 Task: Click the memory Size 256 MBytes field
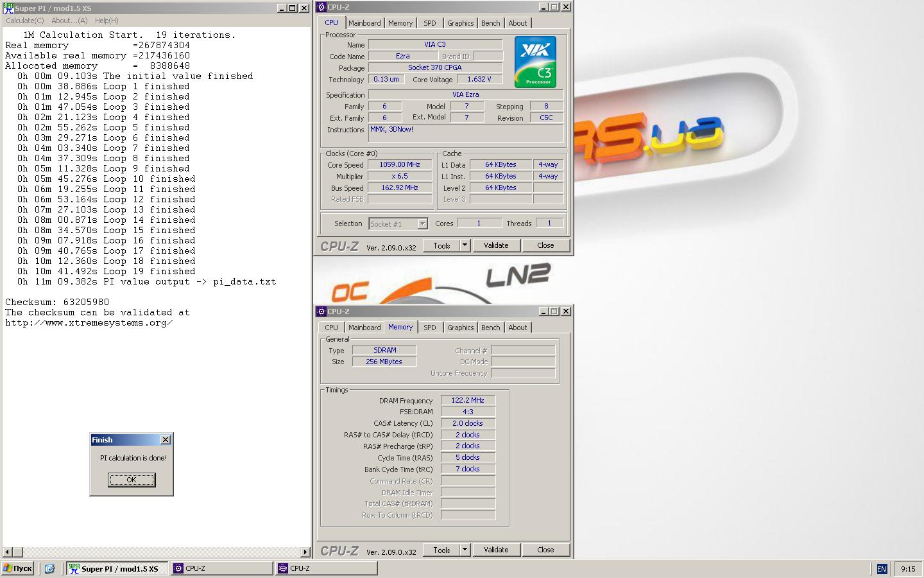click(x=384, y=362)
